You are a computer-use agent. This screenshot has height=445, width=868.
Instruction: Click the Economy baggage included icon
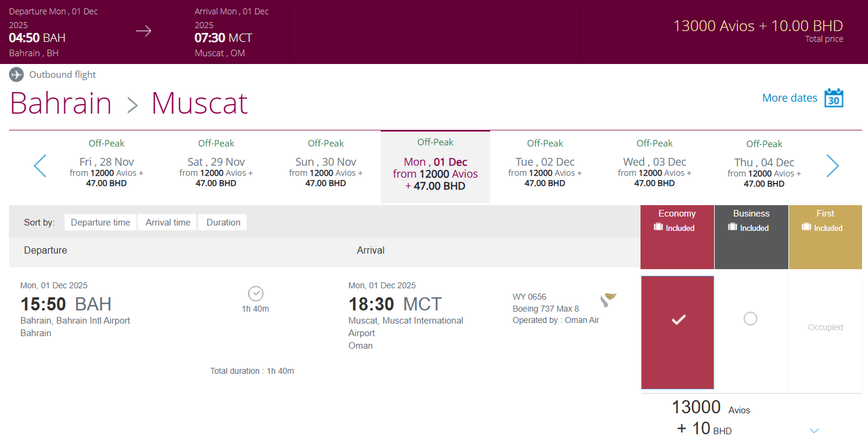[x=657, y=227]
